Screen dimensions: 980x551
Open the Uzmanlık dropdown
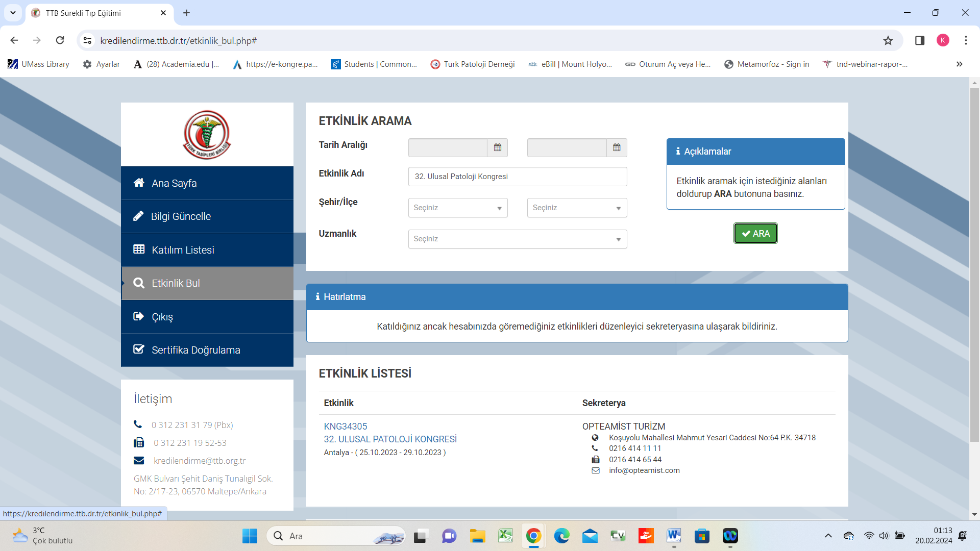[517, 239]
